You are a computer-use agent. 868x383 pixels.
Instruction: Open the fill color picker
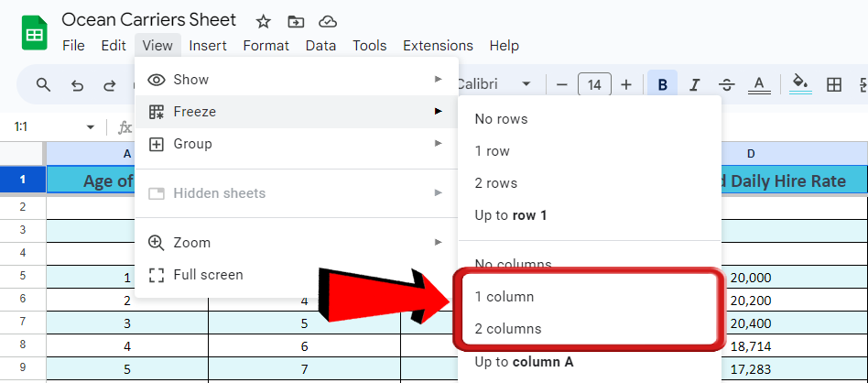point(800,84)
